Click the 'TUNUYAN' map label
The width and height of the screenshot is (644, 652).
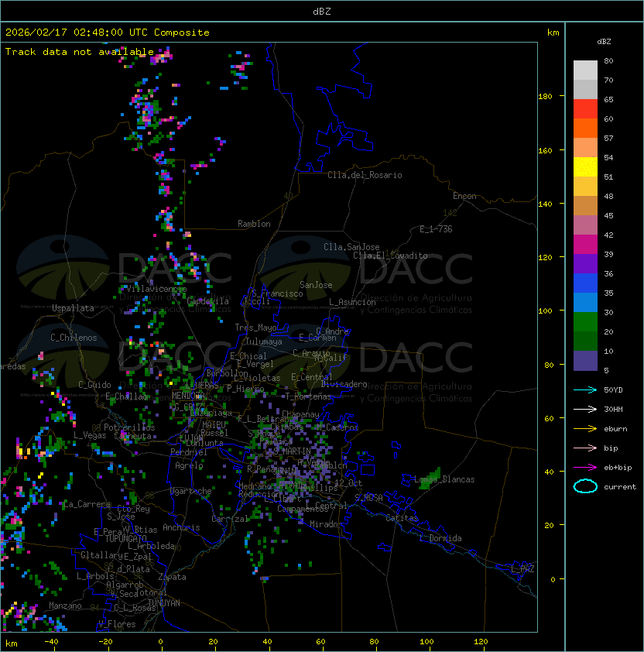(x=163, y=602)
